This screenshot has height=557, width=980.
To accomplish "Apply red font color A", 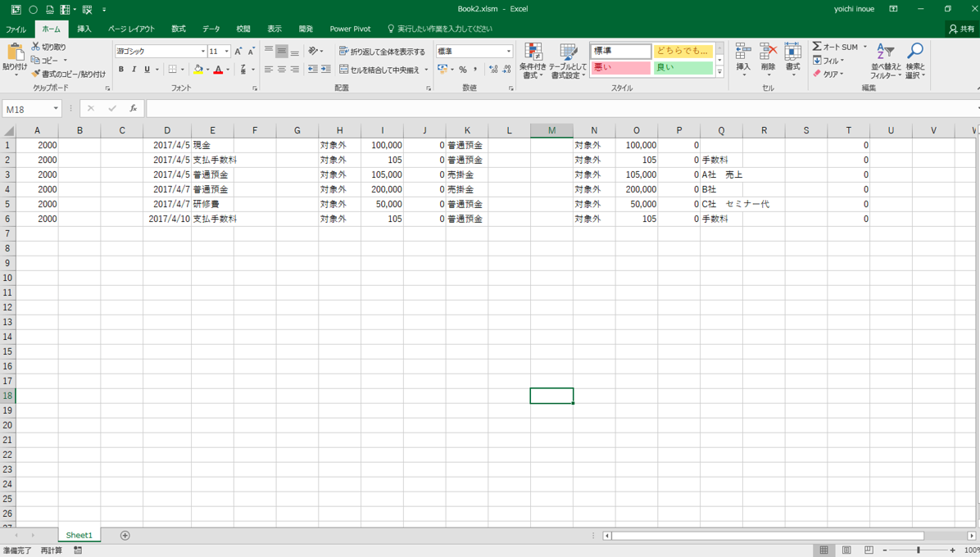I will (218, 70).
